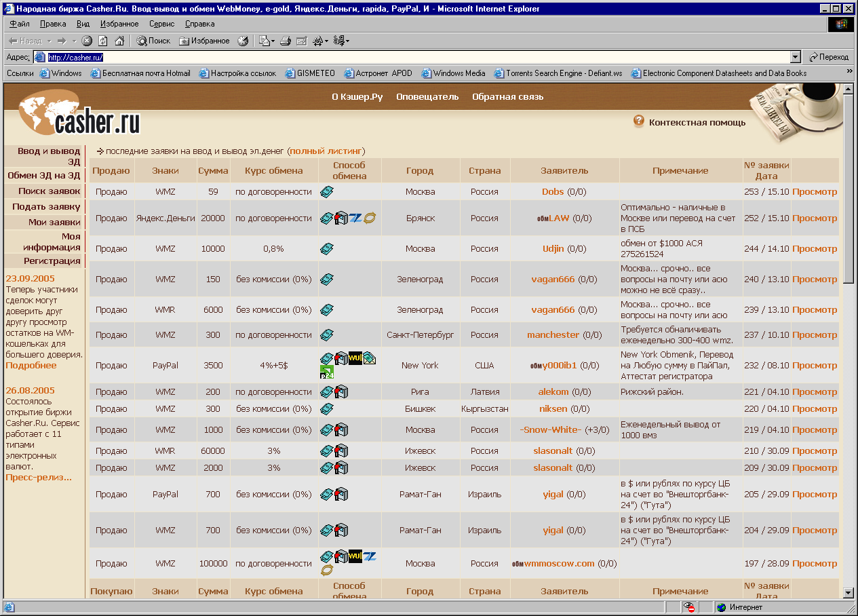Viewport: 858px width, 616px height.
Task: Open the Сервис menu
Action: pos(161,24)
